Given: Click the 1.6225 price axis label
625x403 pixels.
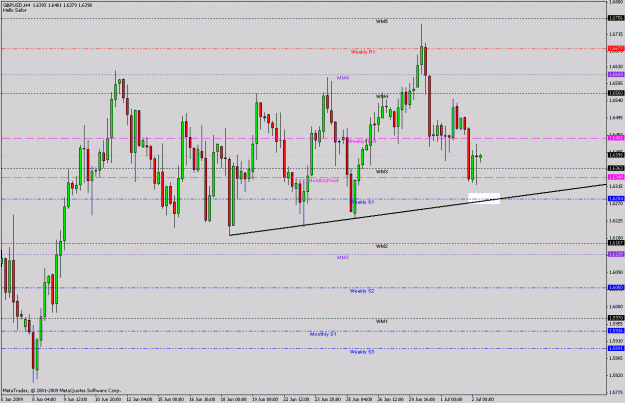Looking at the screenshot, I should (616, 220).
